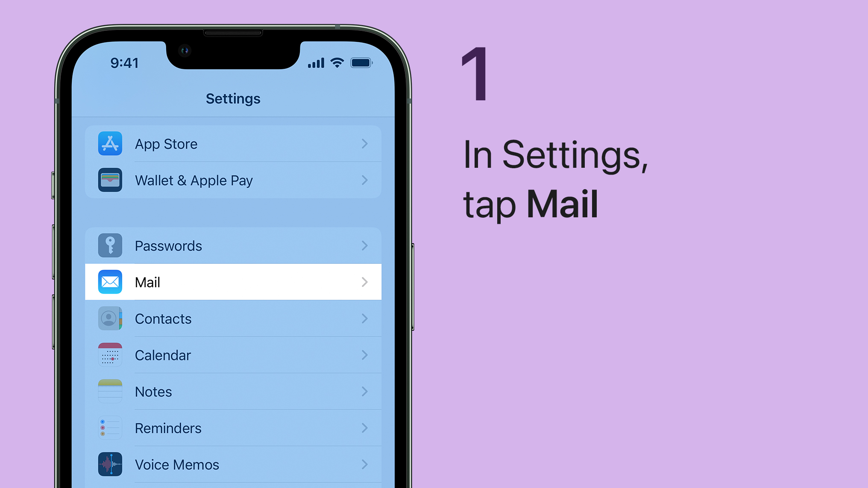Tap the Contacts icon
The image size is (868, 488).
pos(109,318)
